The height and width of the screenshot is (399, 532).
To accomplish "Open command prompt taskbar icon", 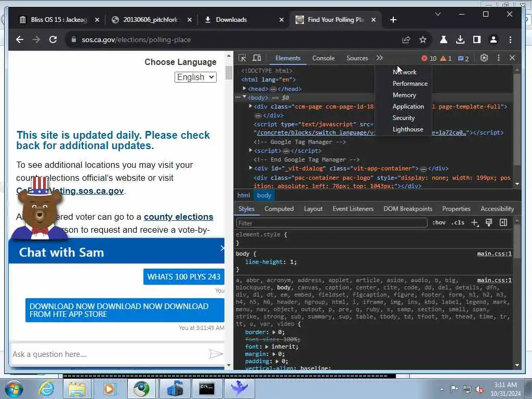I will [207, 389].
